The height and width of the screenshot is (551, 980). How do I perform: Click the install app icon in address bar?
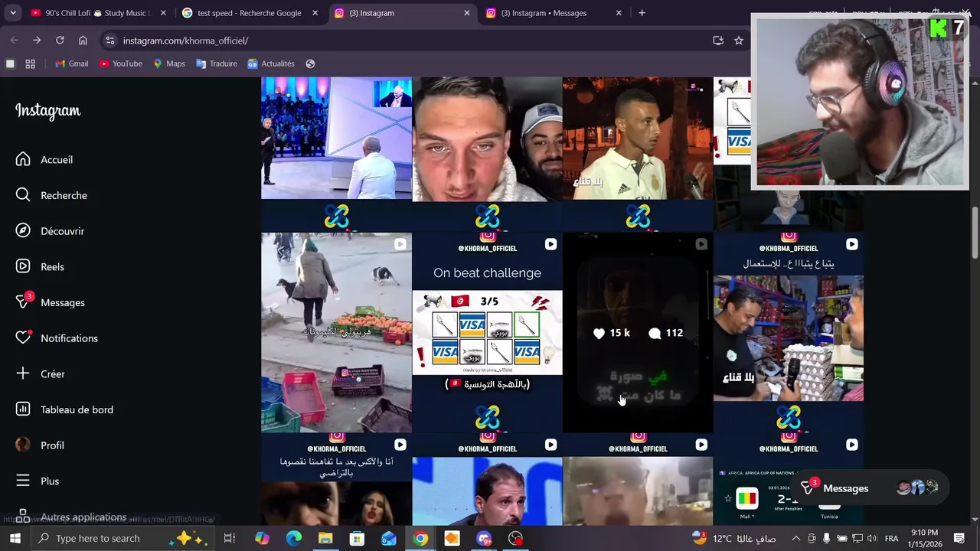pos(718,41)
